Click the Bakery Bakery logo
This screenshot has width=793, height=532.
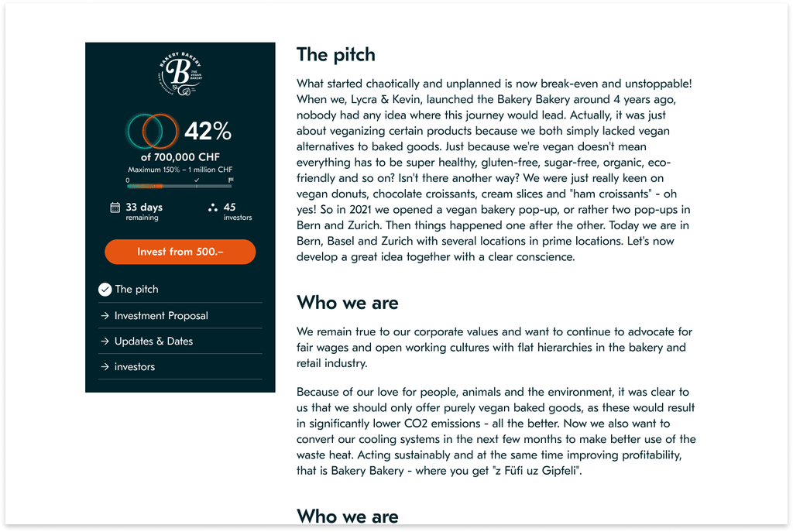point(180,74)
